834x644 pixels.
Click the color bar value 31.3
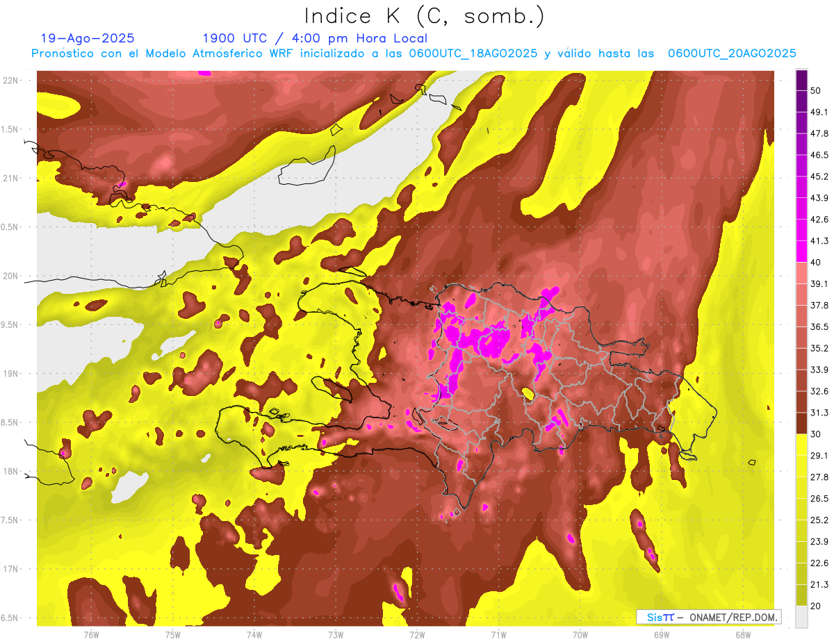pos(819,413)
